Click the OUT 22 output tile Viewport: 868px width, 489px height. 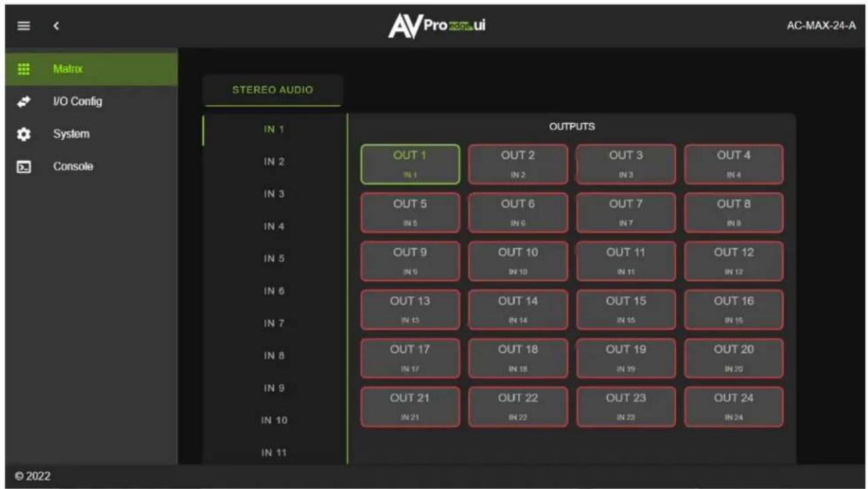click(x=518, y=407)
